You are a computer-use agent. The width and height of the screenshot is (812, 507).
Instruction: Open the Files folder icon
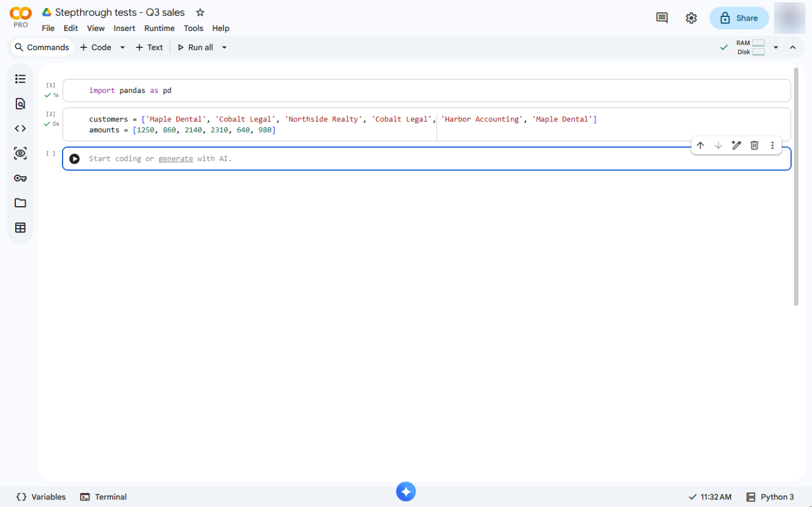tap(20, 203)
